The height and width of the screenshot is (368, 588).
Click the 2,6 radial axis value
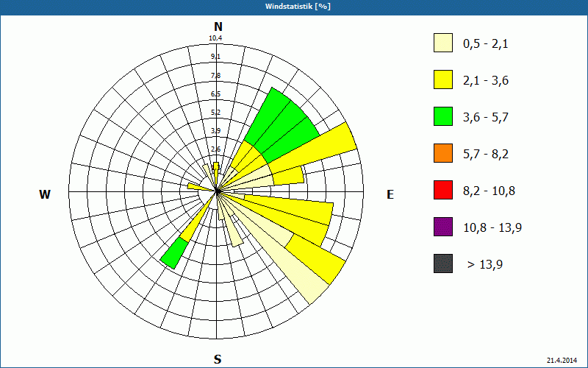coord(215,149)
